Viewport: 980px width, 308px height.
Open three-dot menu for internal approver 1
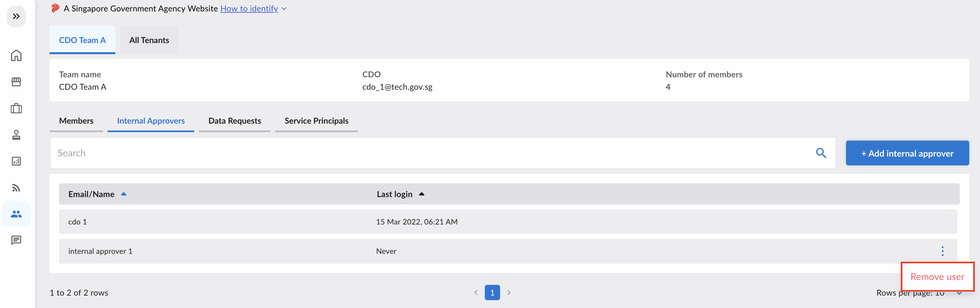coord(942,251)
